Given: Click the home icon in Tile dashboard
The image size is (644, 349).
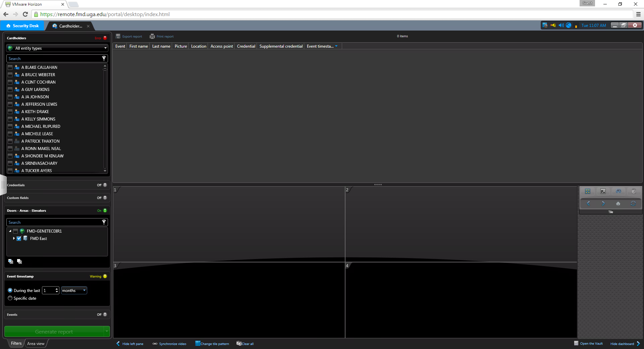Looking at the screenshot, I should (x=618, y=203).
